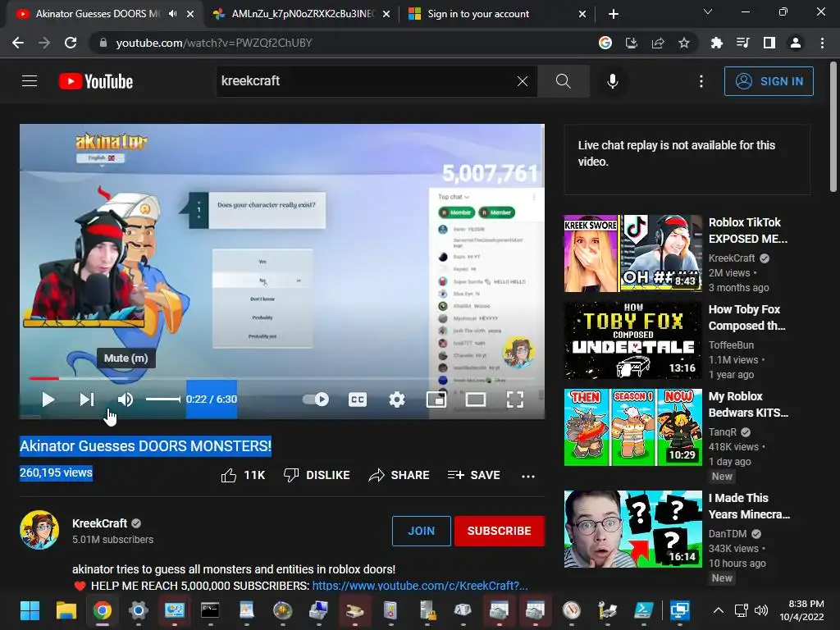Open the SHARE dialog
The width and height of the screenshot is (840, 630).
(399, 475)
